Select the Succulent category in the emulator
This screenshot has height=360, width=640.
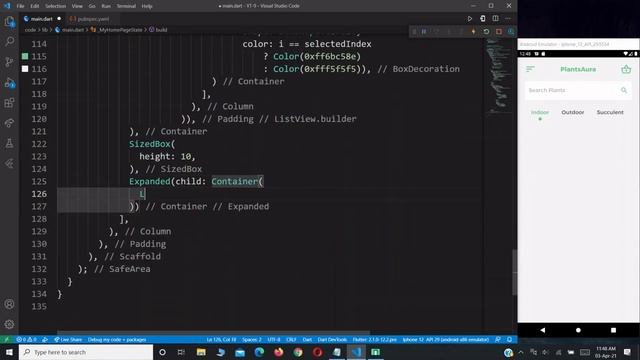coord(610,112)
